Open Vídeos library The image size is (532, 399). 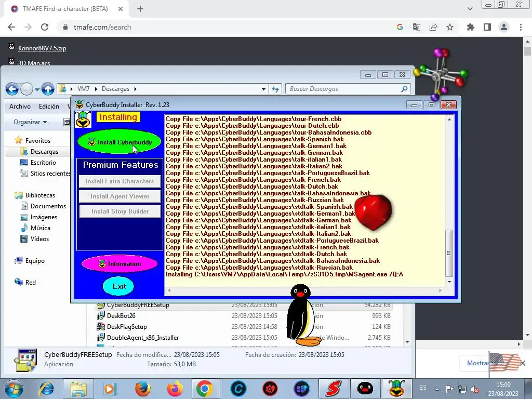[39, 239]
